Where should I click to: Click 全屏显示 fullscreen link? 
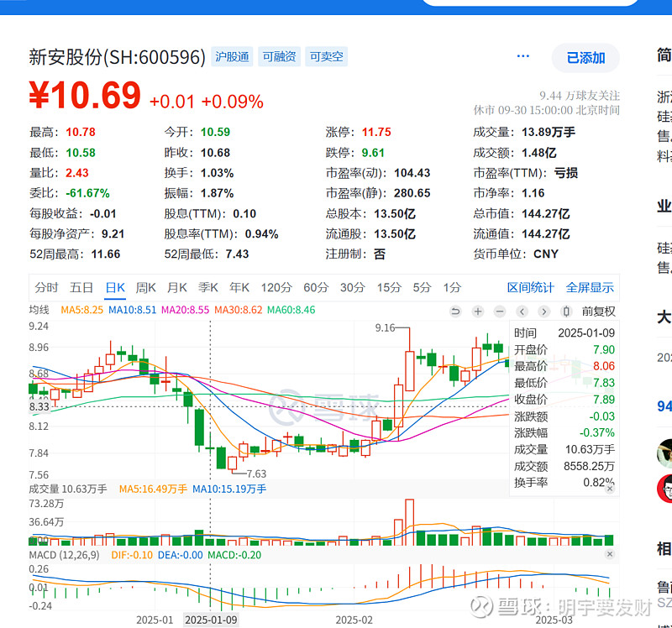click(x=590, y=287)
